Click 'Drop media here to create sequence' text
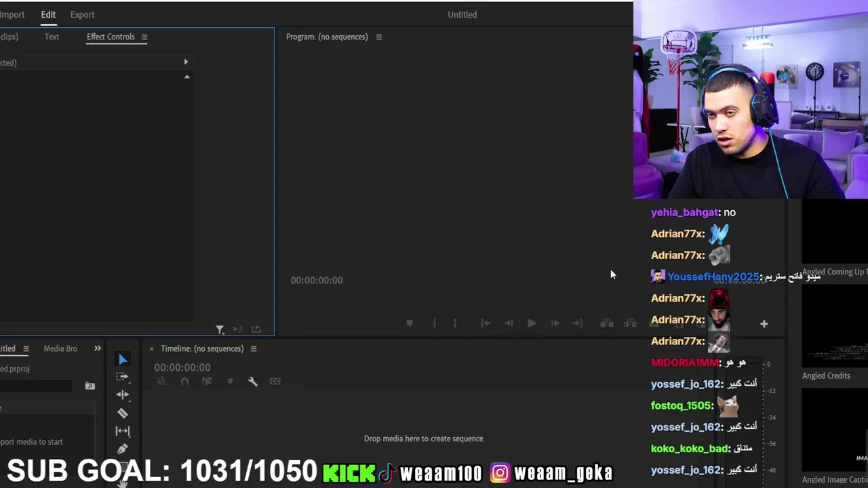 (424, 439)
